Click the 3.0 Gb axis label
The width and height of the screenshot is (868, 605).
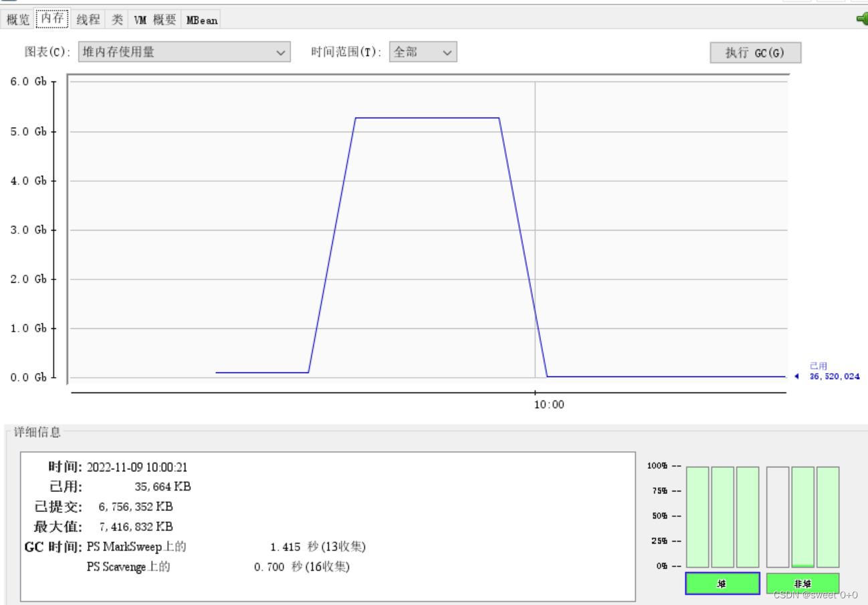[27, 229]
